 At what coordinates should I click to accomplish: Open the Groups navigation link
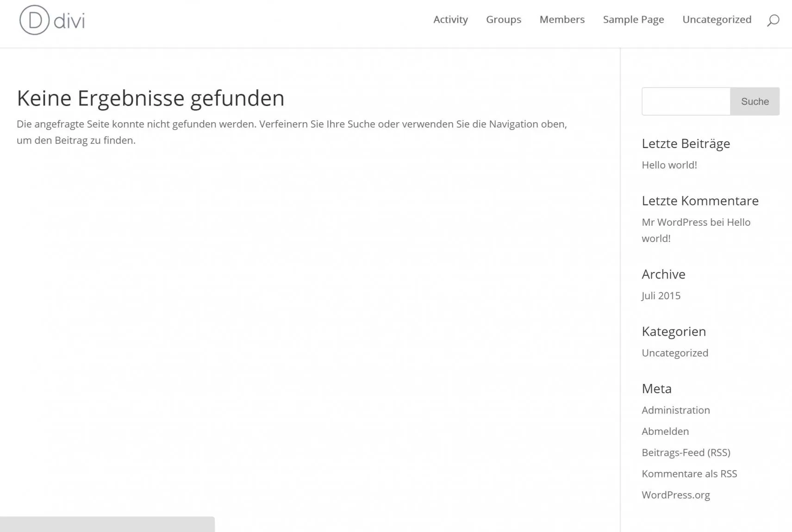point(504,19)
